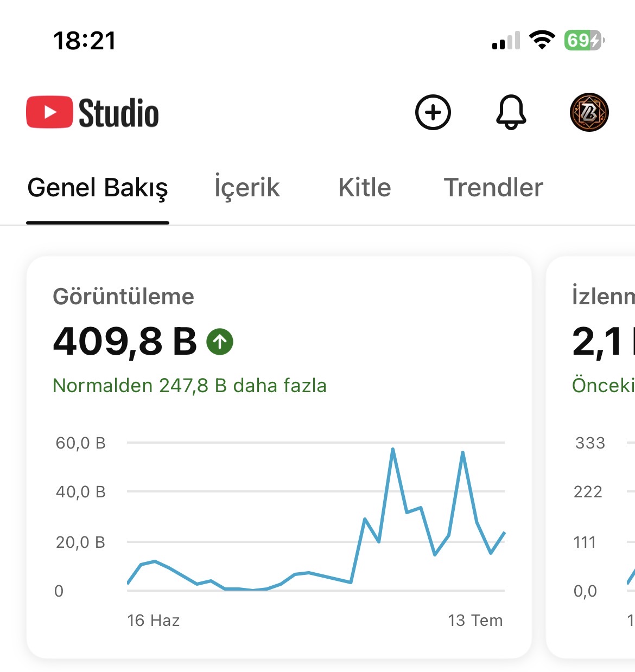Tap the 16 Haz date label

(154, 620)
